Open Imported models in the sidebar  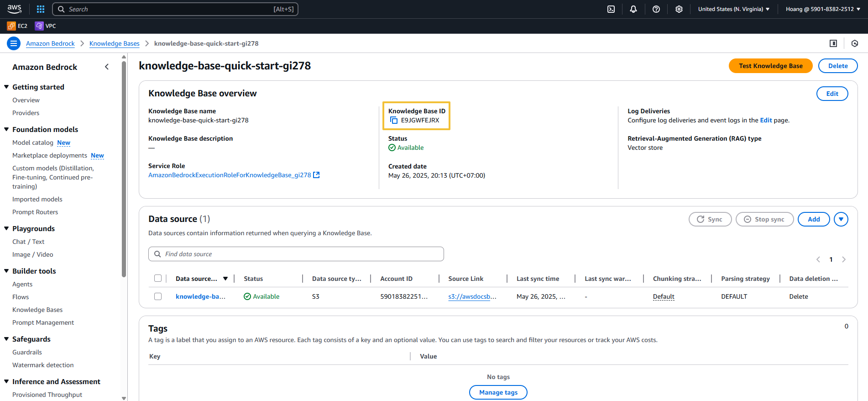point(37,199)
